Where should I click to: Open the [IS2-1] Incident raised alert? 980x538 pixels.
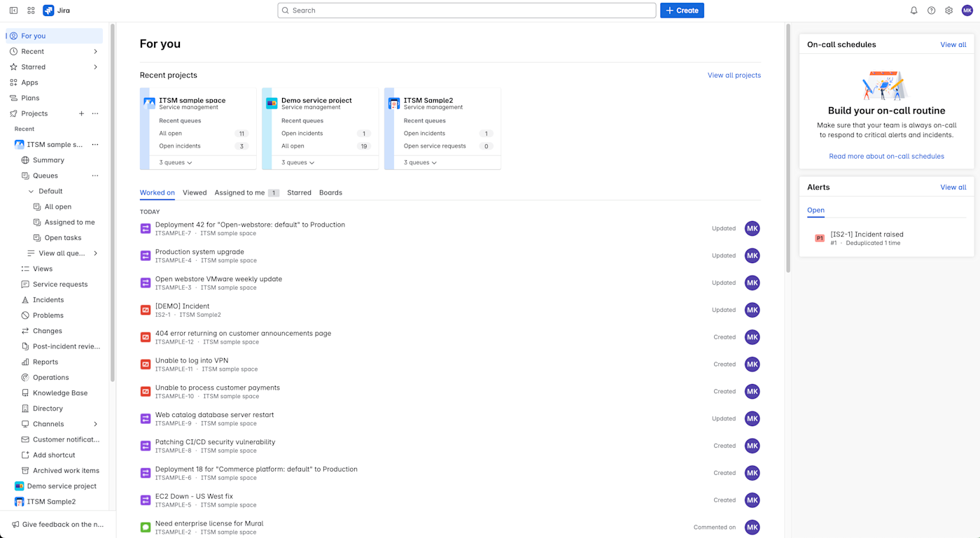867,234
